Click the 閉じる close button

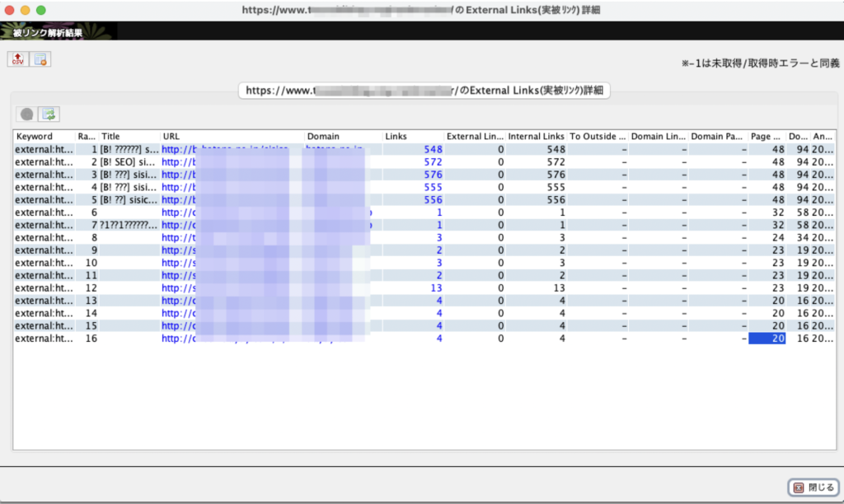click(x=813, y=488)
